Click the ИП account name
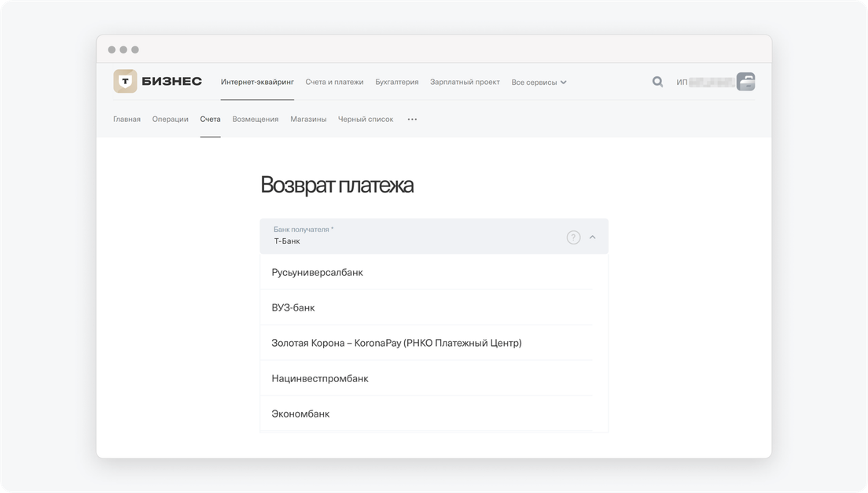 tap(705, 82)
